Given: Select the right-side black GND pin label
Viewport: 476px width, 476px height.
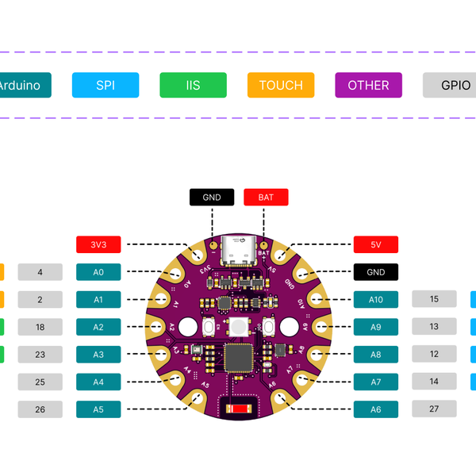Looking at the screenshot, I should click(x=376, y=272).
